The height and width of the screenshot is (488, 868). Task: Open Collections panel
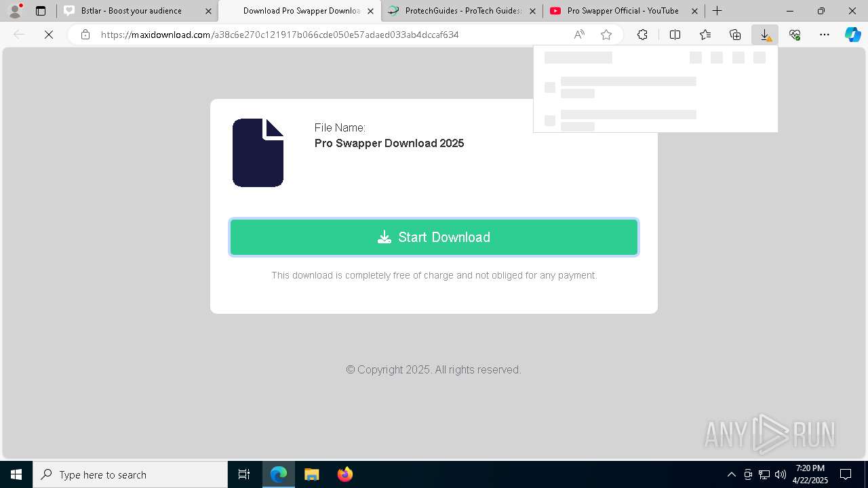coord(735,35)
